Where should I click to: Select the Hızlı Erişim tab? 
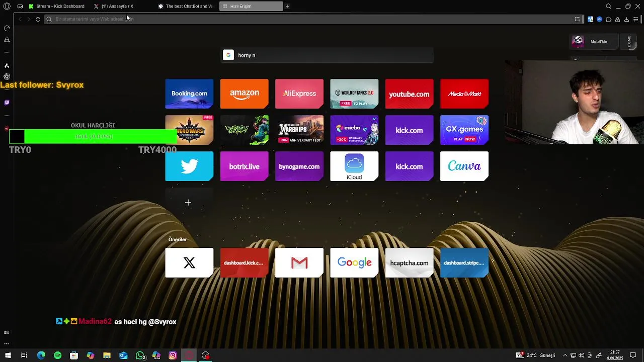251,6
